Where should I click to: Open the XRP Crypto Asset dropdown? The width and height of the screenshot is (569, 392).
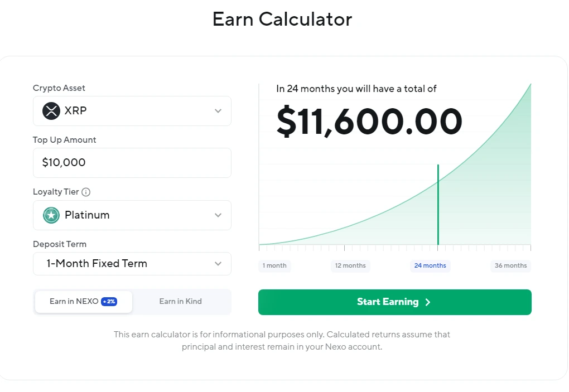click(132, 111)
